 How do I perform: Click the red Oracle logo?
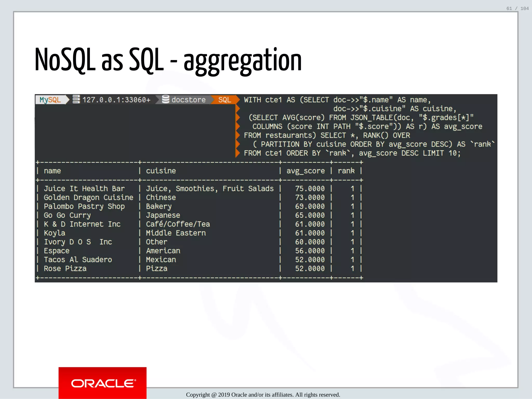pyautogui.click(x=102, y=383)
